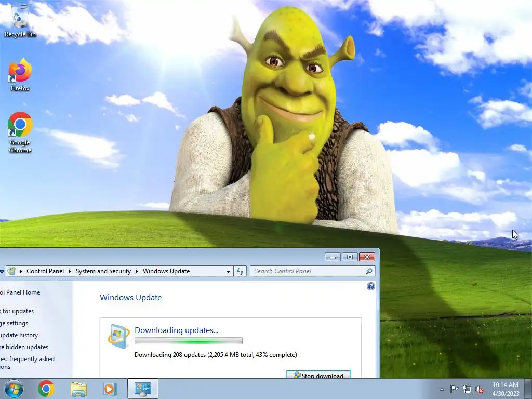Maximize the Windows Update window
This screenshot has width=532, height=399.
pos(350,257)
